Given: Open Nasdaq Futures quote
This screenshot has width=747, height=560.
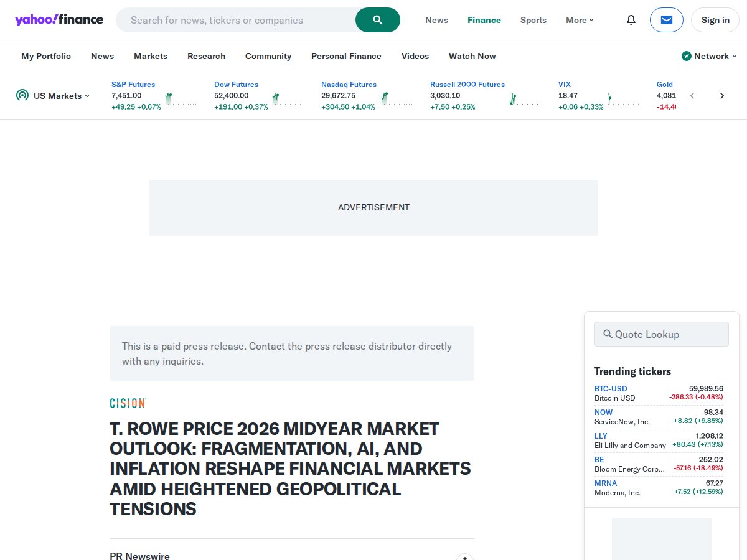Looking at the screenshot, I should [349, 85].
